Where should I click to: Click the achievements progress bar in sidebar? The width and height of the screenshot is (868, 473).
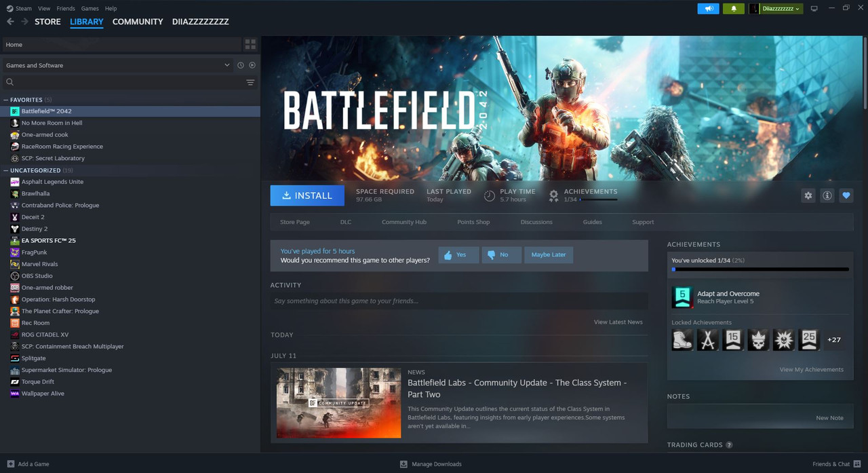[x=760, y=269]
